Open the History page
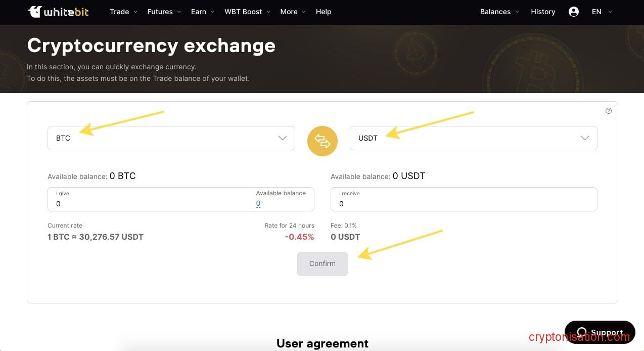Viewport: 644px width, 351px height. [x=543, y=12]
